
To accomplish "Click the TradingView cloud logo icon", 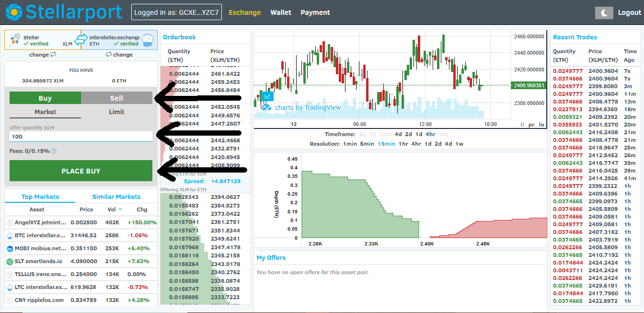I will click(266, 107).
